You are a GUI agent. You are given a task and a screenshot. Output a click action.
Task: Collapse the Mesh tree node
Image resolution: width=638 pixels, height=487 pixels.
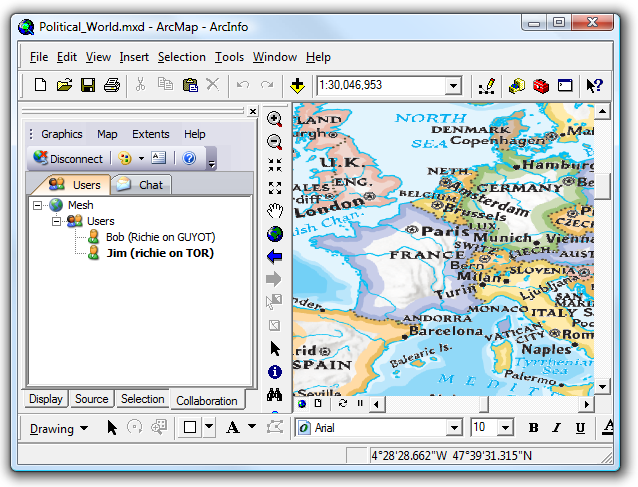pyautogui.click(x=37, y=205)
